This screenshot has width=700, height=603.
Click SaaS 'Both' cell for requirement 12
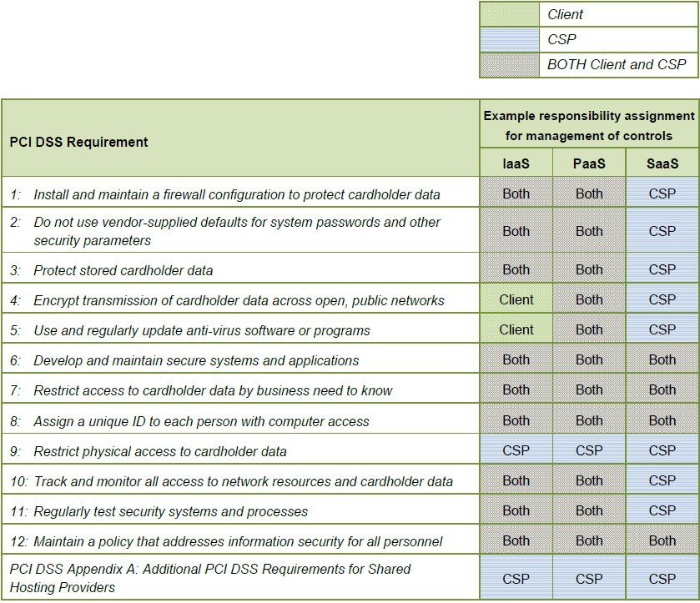tap(662, 540)
